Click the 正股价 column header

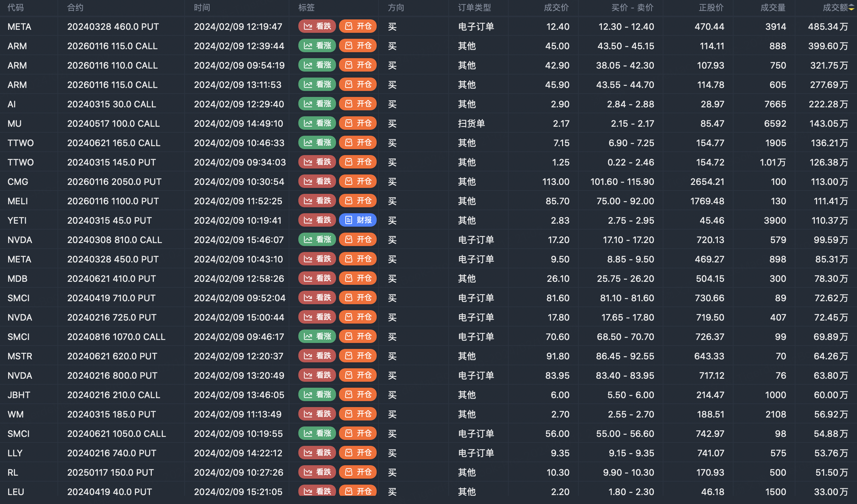(711, 8)
